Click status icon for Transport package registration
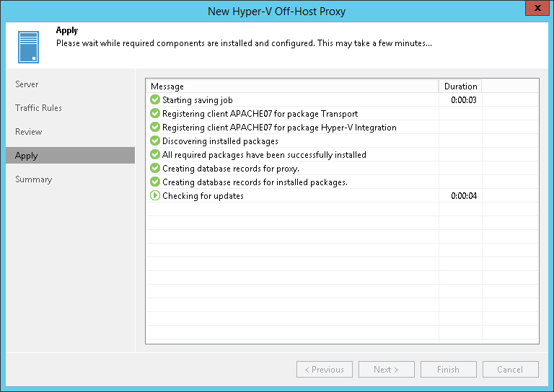554x392 pixels. coord(154,114)
